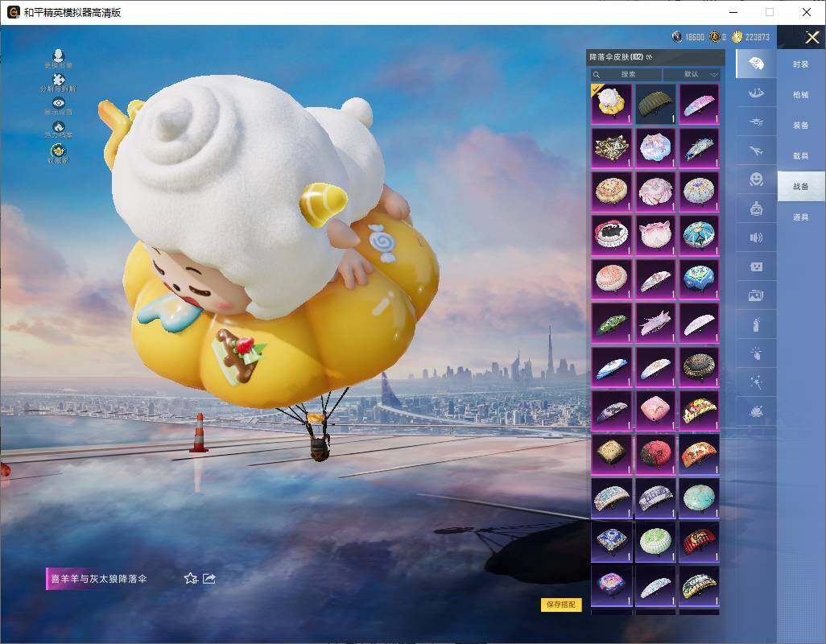Click the 和平精英模拟器高清版 app logo
826x644 pixels.
[x=13, y=12]
